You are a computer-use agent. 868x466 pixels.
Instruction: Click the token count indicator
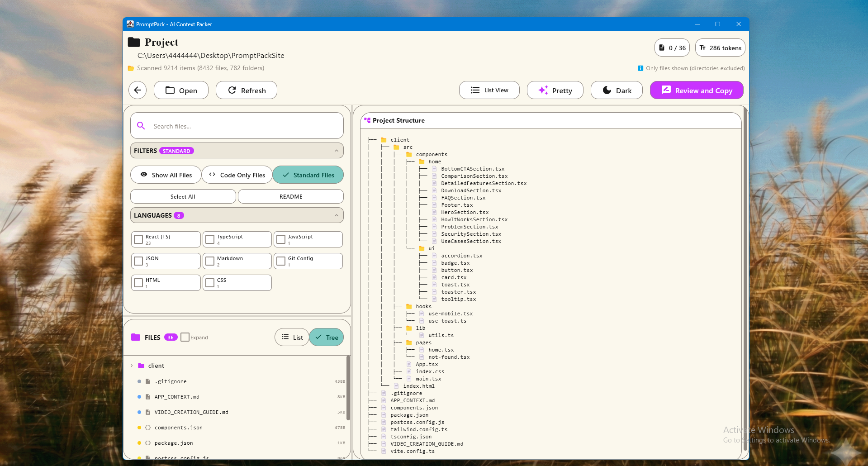(720, 48)
